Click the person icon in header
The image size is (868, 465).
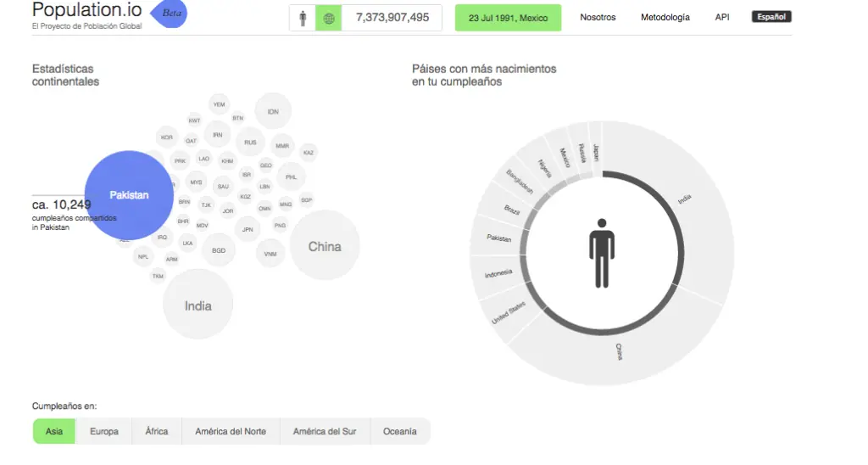click(303, 18)
